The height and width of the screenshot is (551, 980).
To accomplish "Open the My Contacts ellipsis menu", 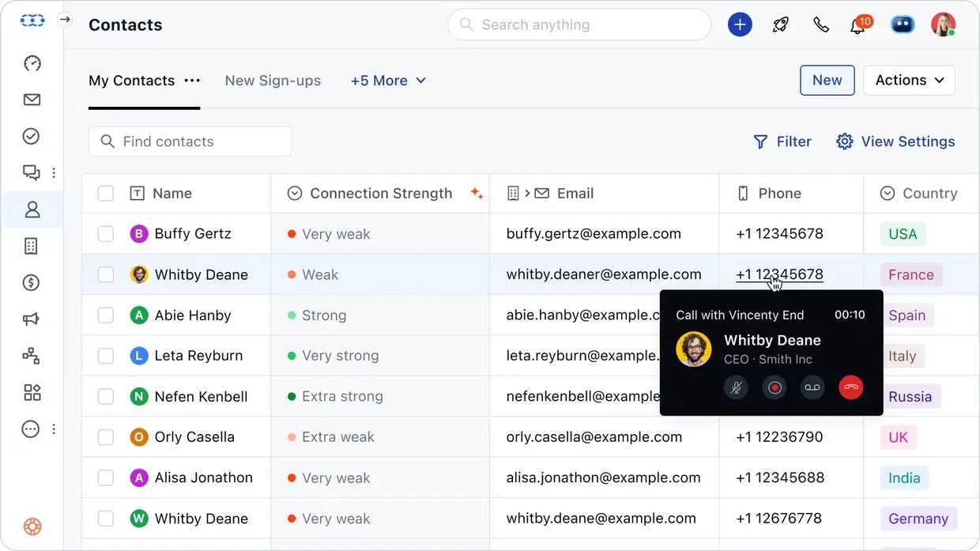I will [192, 80].
